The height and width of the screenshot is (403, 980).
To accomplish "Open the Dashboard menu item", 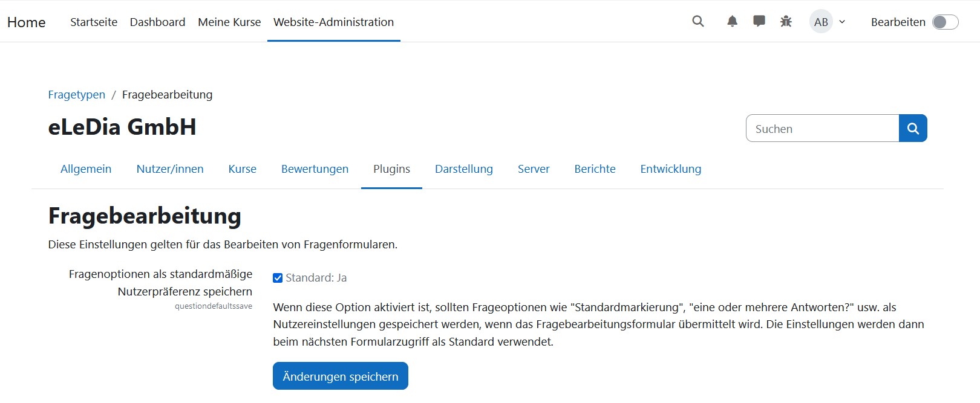I will 157,22.
